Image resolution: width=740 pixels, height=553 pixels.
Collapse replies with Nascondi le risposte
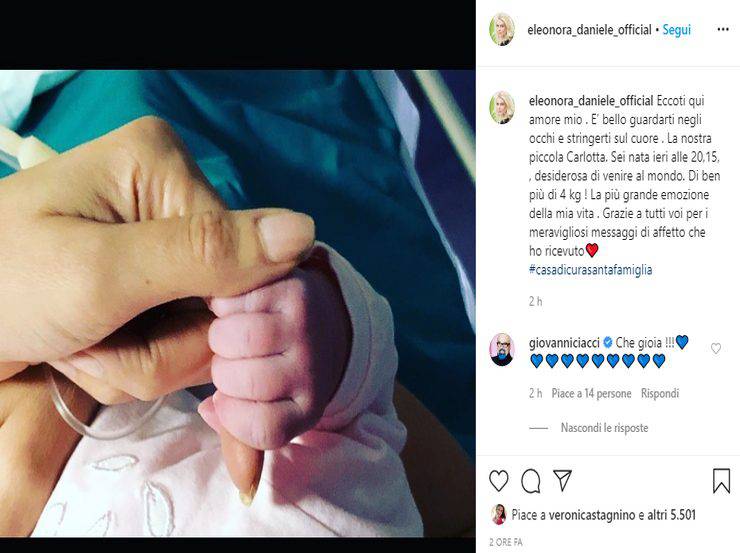pyautogui.click(x=604, y=428)
